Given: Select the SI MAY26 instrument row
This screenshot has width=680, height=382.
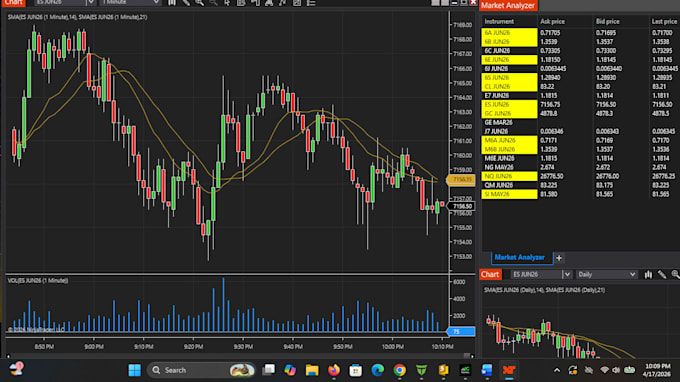Looking at the screenshot, I should (580, 194).
